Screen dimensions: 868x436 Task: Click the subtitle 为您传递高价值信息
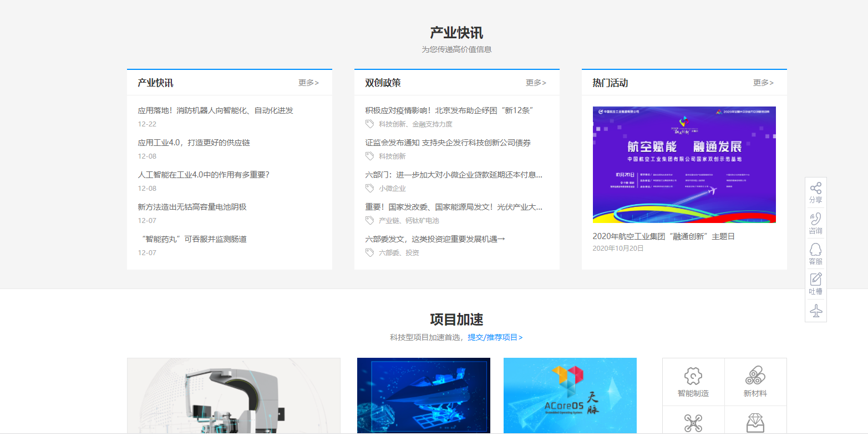coord(456,49)
